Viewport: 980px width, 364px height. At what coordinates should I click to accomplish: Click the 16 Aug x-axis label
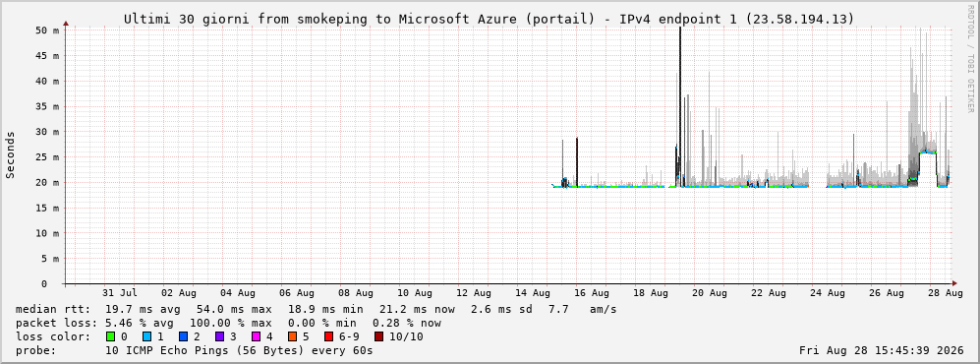click(x=592, y=293)
